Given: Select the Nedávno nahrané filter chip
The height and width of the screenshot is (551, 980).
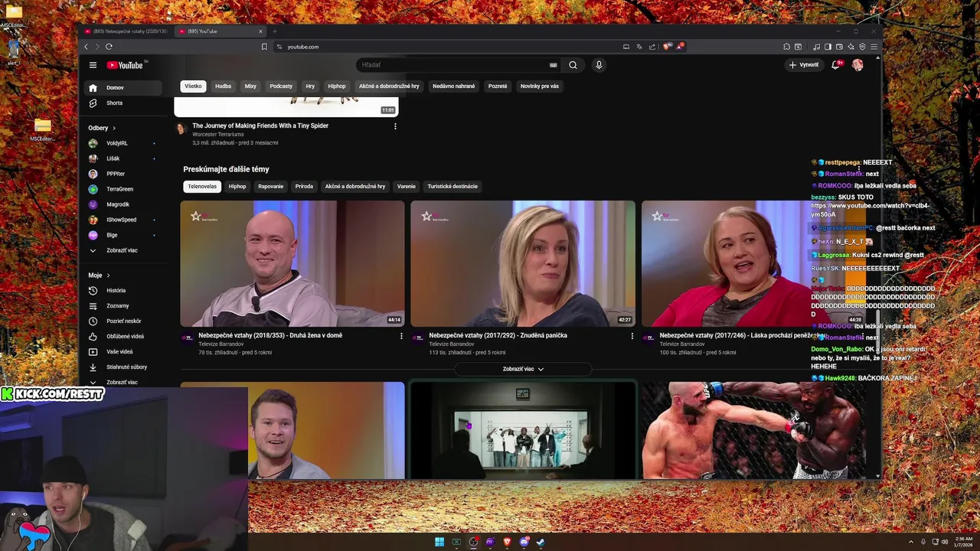Looking at the screenshot, I should tap(454, 86).
